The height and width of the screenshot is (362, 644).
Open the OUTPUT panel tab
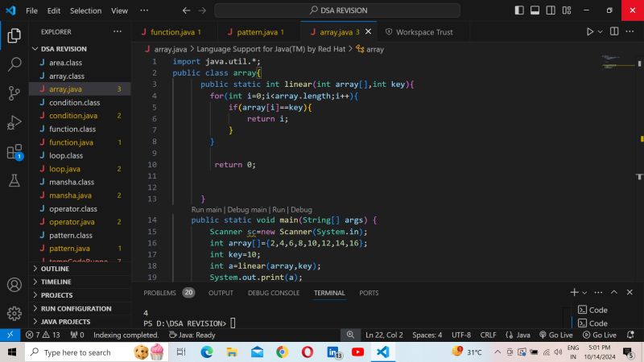point(221,293)
